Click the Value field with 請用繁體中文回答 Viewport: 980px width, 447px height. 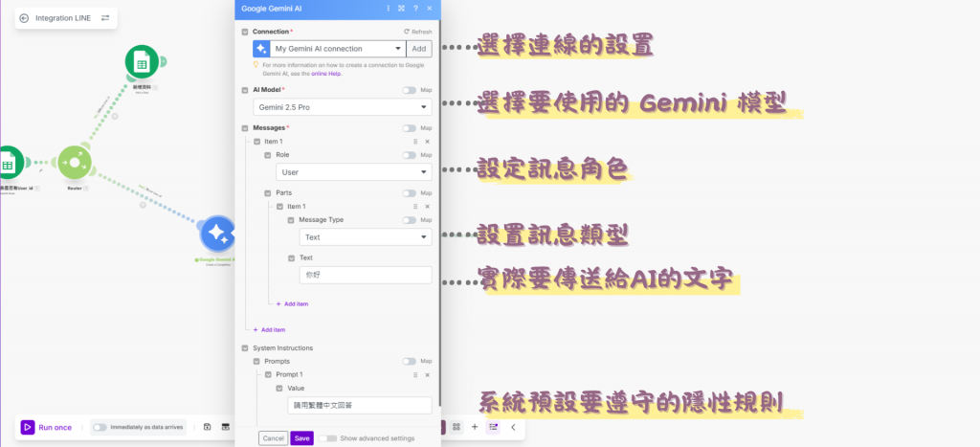(x=360, y=405)
